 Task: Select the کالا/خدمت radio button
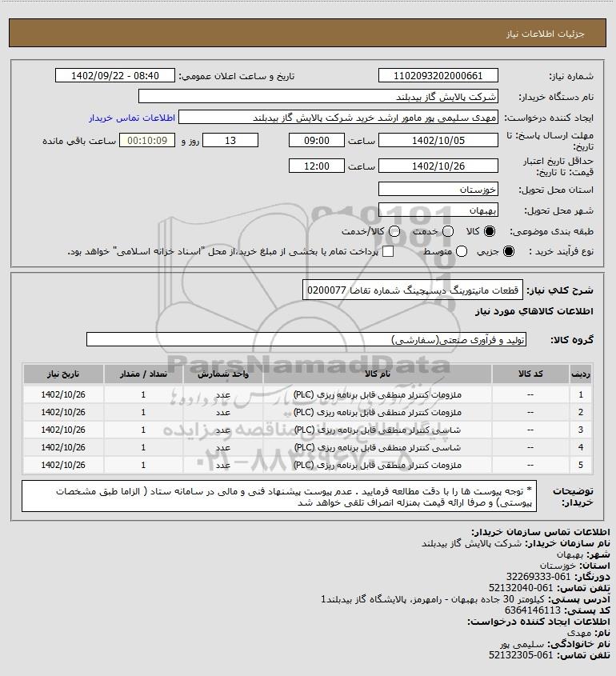coord(394,231)
